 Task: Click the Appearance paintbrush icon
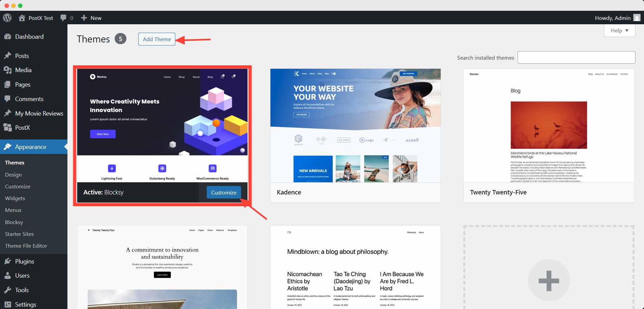(8, 147)
